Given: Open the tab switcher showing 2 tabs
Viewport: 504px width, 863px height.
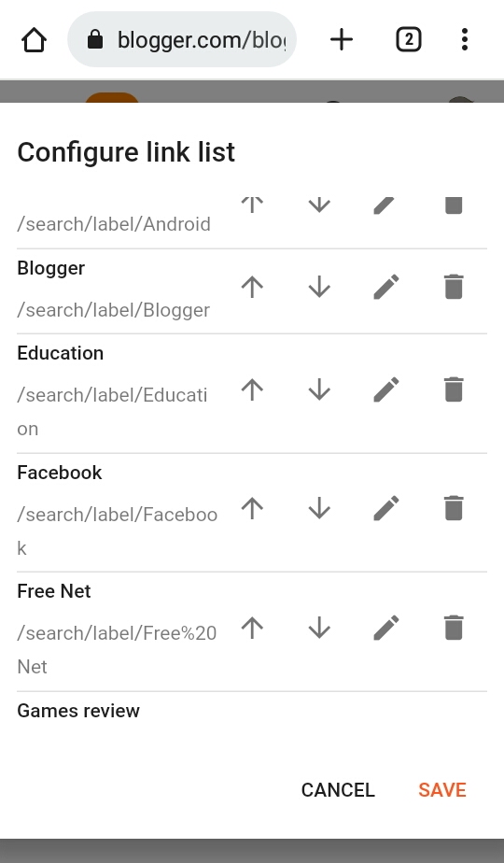Looking at the screenshot, I should tap(409, 39).
